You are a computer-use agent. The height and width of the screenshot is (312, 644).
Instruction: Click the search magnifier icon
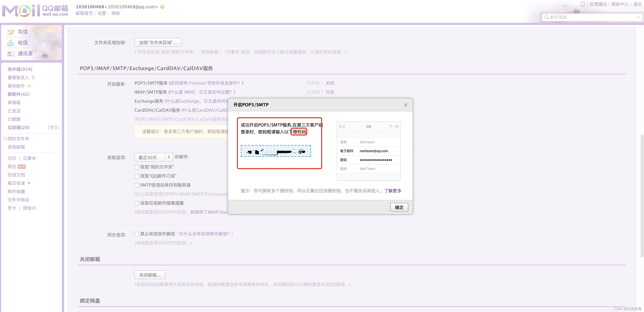546,17
